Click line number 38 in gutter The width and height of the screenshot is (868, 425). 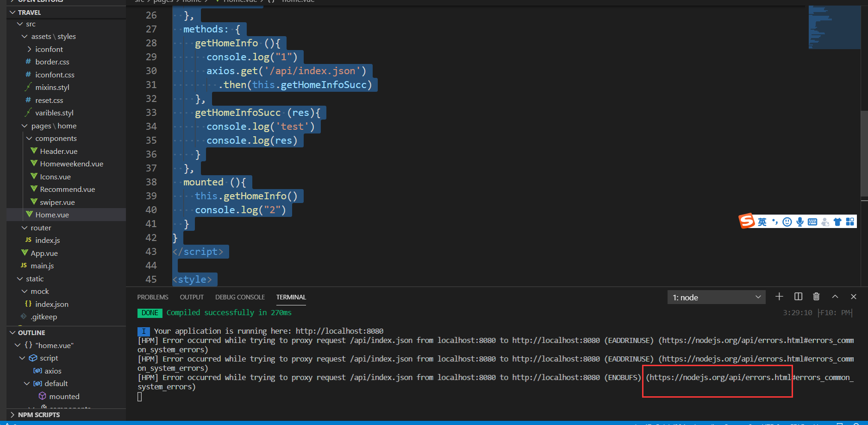[151, 182]
